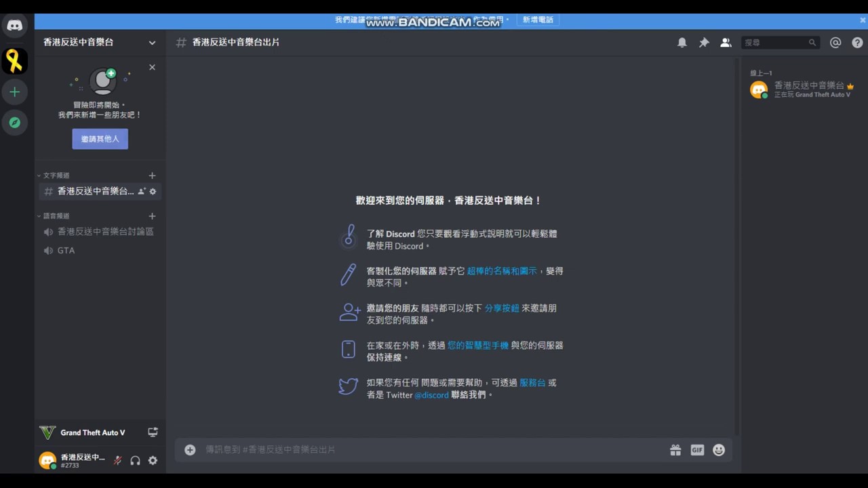Screen dimensions: 868x488
Task: Click user avatar in bottom user panel
Action: [47, 461]
